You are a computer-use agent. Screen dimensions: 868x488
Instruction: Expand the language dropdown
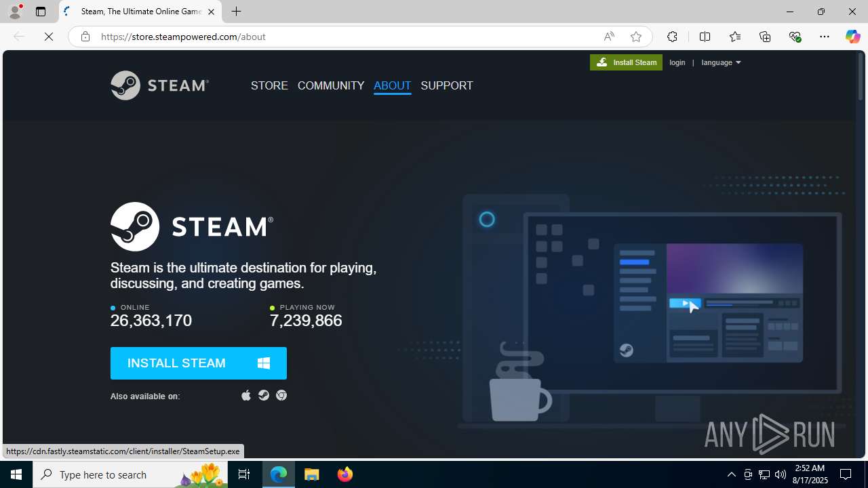point(721,62)
